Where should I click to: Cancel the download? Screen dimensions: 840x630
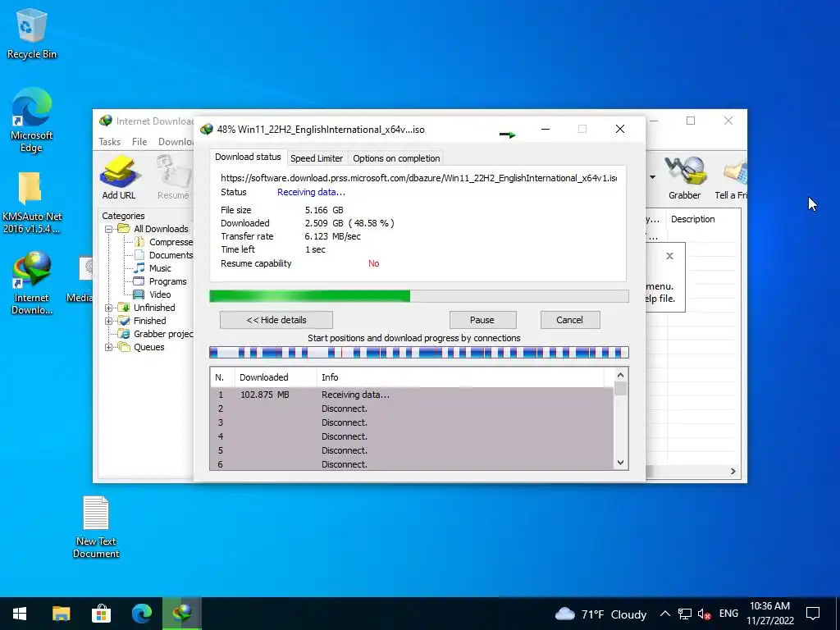click(569, 320)
